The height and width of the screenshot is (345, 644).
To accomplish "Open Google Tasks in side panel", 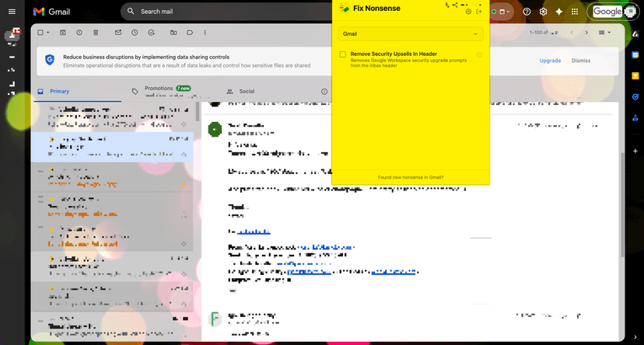I will click(635, 97).
